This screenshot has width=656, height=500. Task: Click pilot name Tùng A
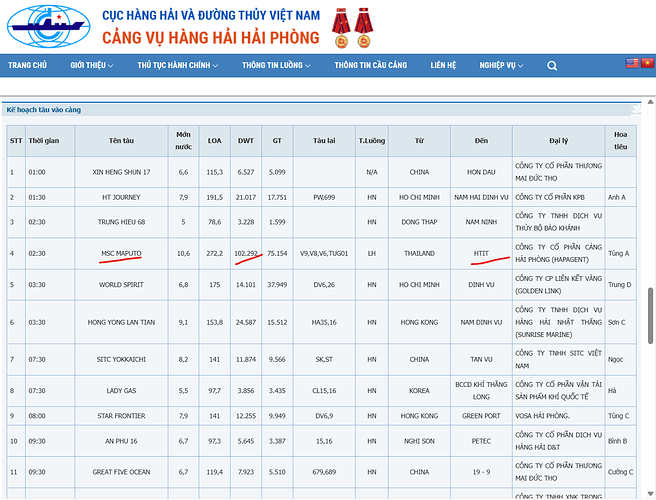(618, 253)
